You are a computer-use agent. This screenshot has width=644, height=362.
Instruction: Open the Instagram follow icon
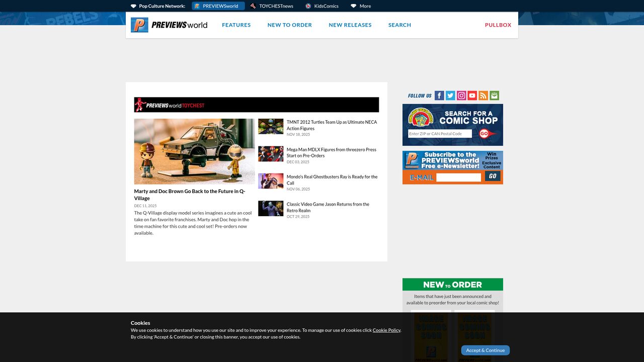(x=461, y=96)
